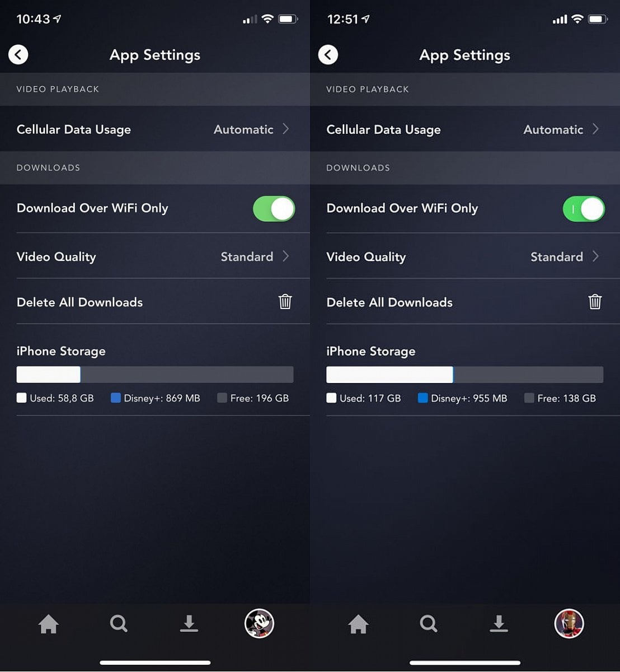Screen dimensions: 620x672
Task: Toggle Download Over WiFi Only on right screen
Action: pyautogui.click(x=584, y=209)
